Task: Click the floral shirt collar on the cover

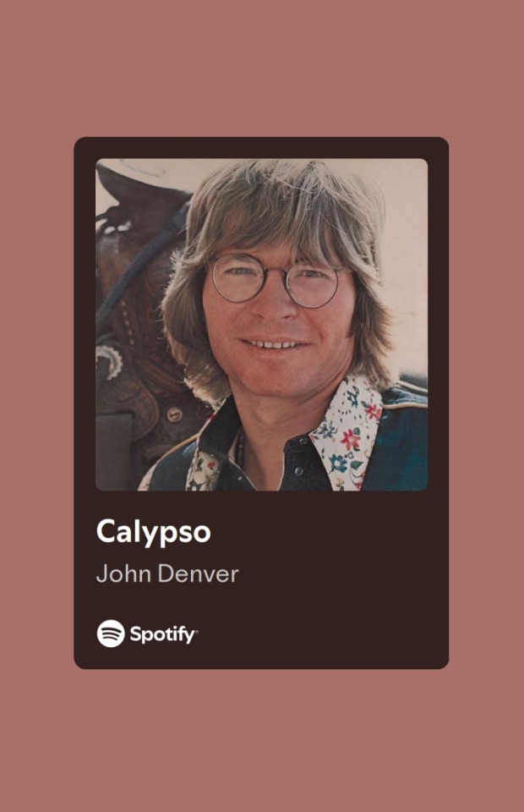Action: 347,432
